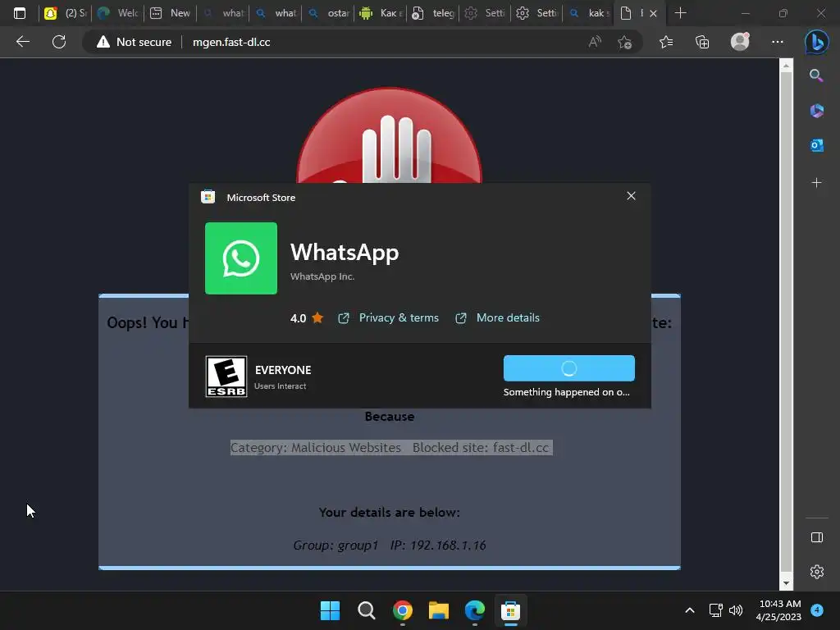
Task: Close the current active tab
Action: pos(653,13)
